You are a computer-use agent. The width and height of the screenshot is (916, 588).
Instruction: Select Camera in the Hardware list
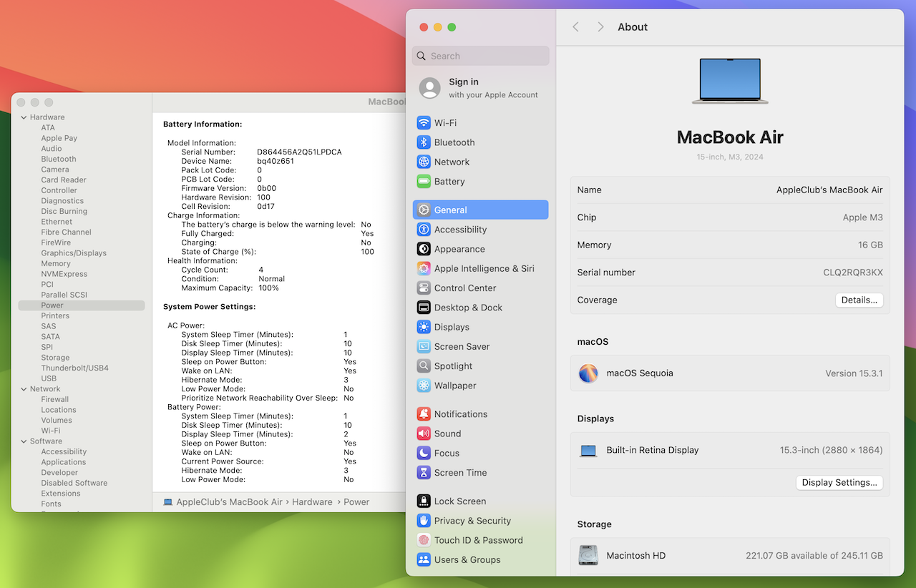(55, 170)
